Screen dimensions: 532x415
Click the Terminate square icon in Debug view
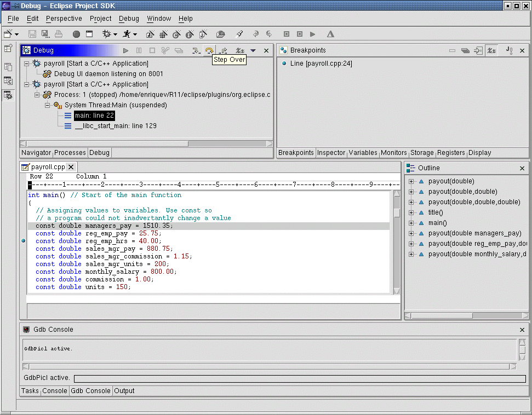point(152,50)
